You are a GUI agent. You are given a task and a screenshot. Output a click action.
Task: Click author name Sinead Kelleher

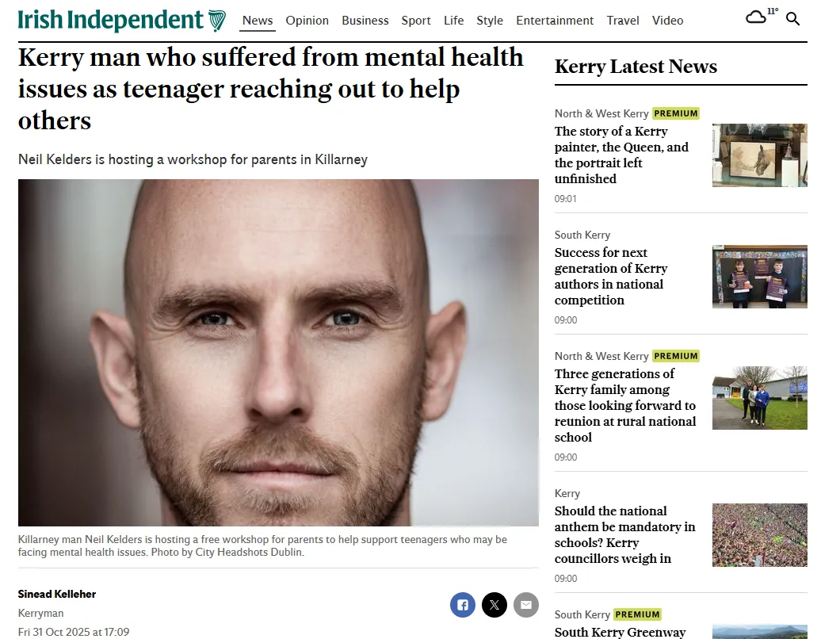[x=57, y=594]
